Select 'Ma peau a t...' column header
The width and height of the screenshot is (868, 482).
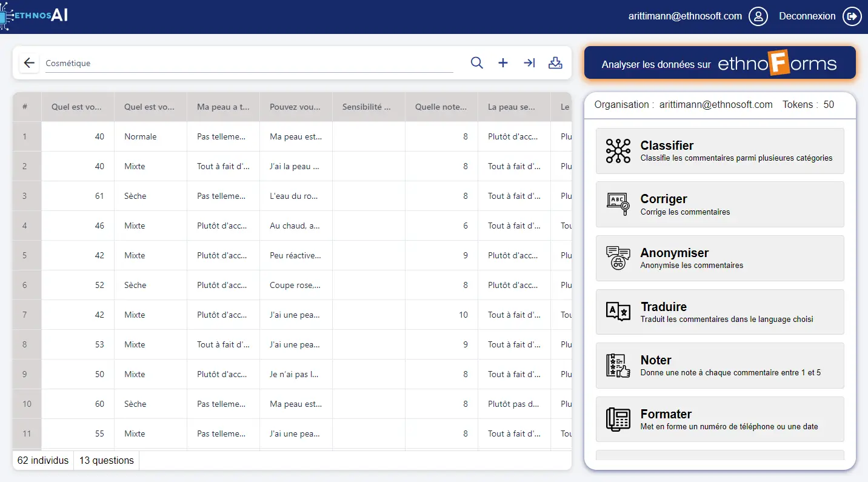223,107
